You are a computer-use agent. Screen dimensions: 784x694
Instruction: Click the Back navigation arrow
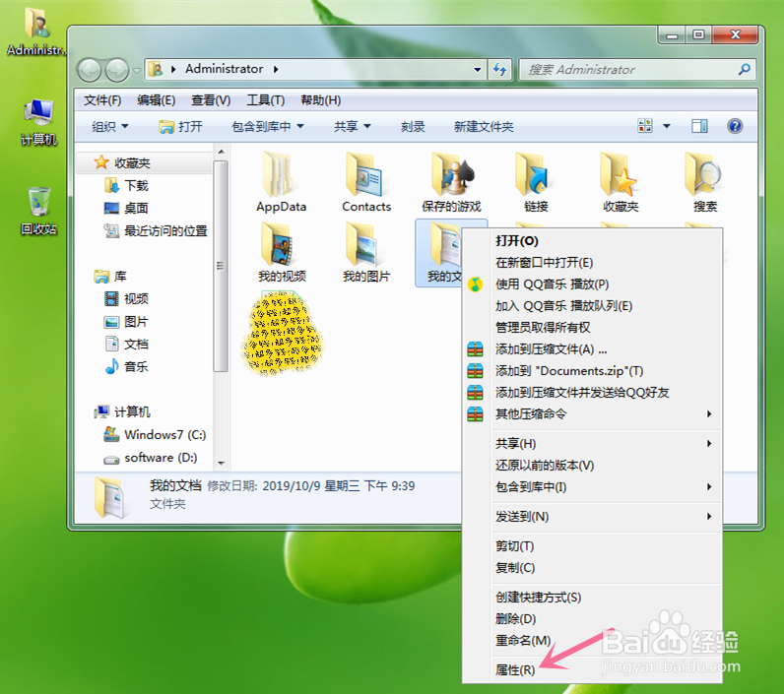pyautogui.click(x=90, y=70)
